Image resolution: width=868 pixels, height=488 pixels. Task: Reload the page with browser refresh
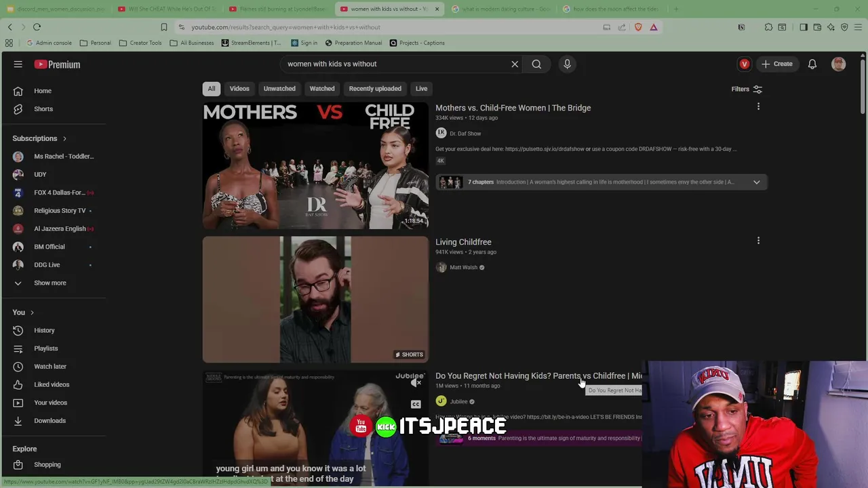tap(37, 27)
